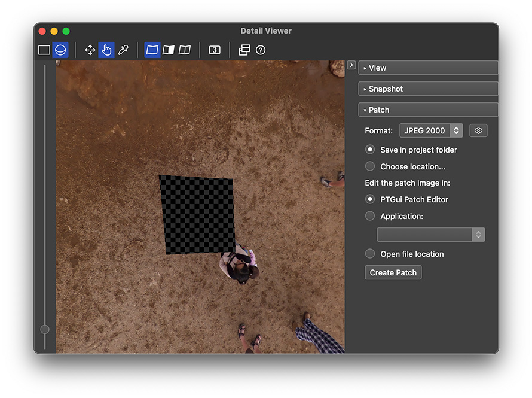Open the help question mark icon
Image resolution: width=532 pixels, height=398 pixels.
click(x=261, y=50)
